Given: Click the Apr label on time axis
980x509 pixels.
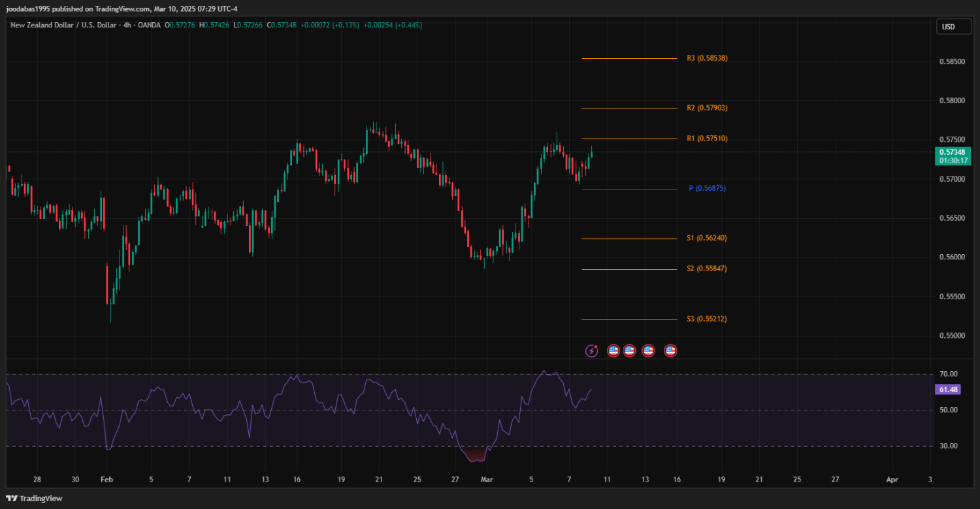Looking at the screenshot, I should [892, 480].
